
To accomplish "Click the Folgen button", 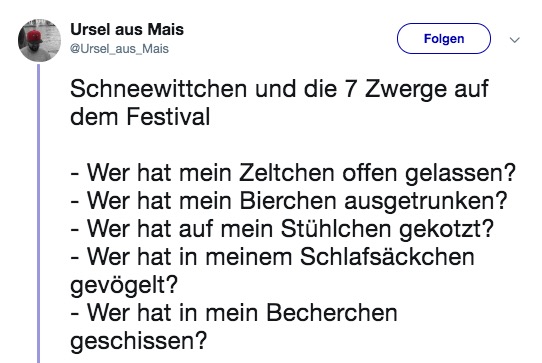I will (444, 38).
